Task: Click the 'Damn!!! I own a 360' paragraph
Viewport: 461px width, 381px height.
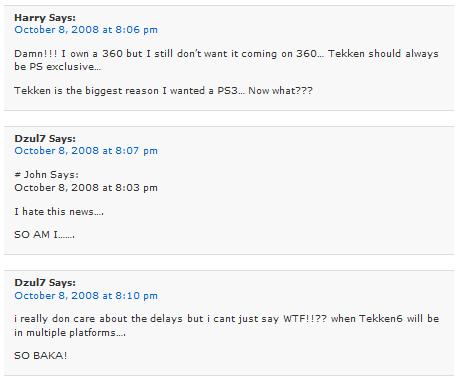Action: (x=226, y=60)
